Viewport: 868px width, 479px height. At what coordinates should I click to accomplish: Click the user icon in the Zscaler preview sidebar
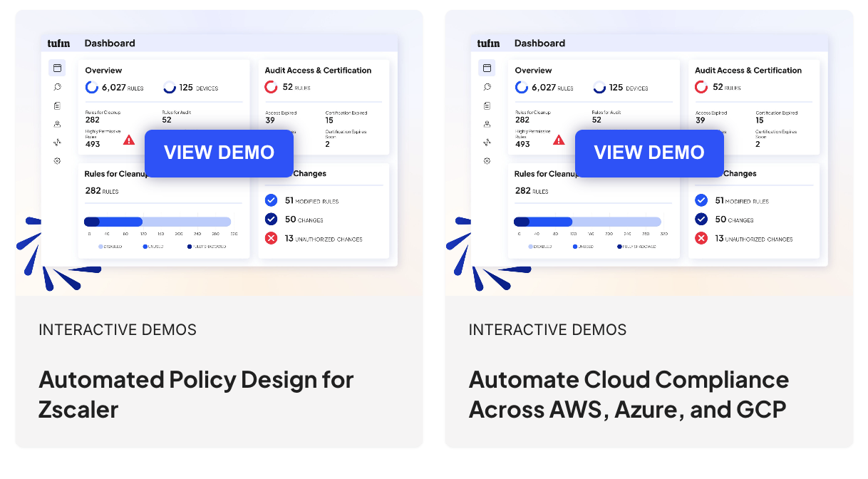(57, 124)
